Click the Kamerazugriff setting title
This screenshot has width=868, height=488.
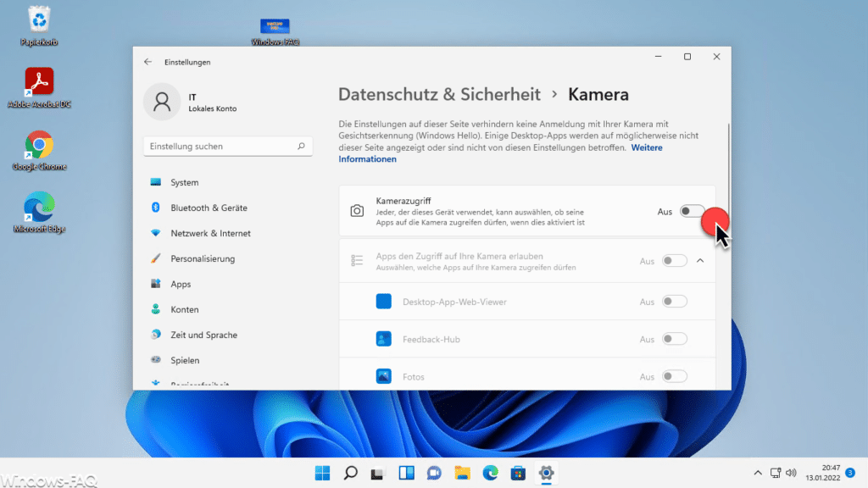click(x=403, y=201)
